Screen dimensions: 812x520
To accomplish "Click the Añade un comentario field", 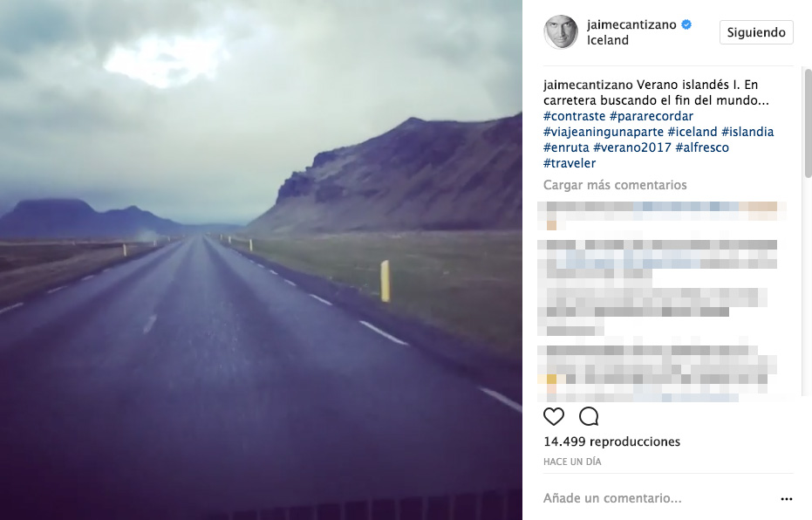I will tap(658, 498).
